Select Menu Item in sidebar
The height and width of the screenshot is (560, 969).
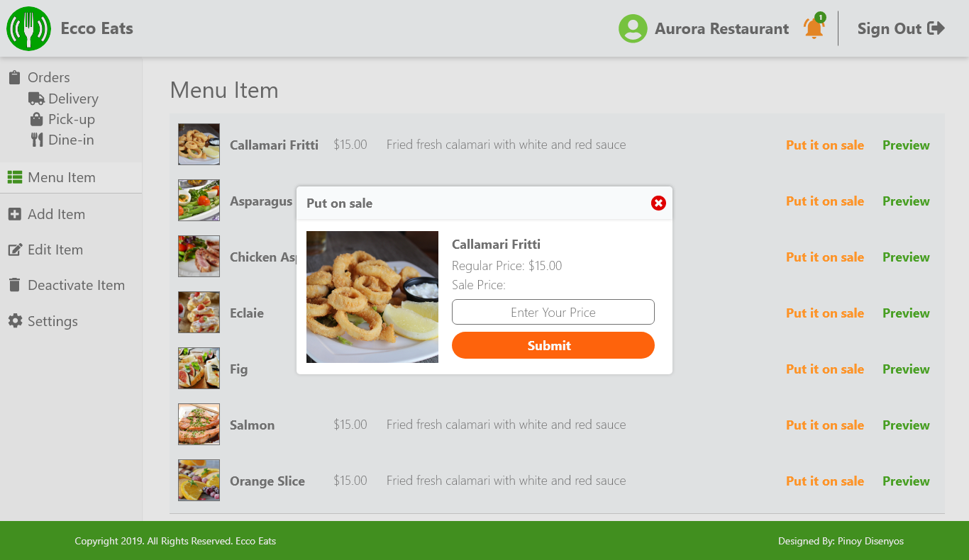point(61,177)
